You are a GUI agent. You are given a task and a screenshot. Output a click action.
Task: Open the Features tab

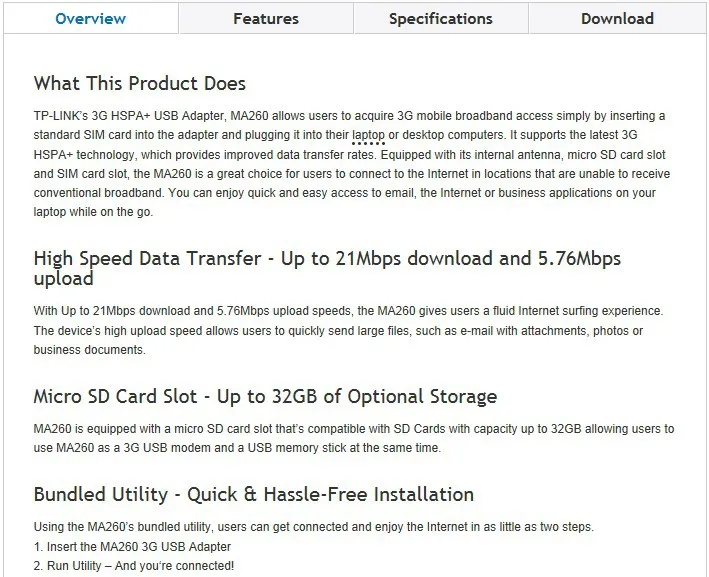[x=266, y=19]
